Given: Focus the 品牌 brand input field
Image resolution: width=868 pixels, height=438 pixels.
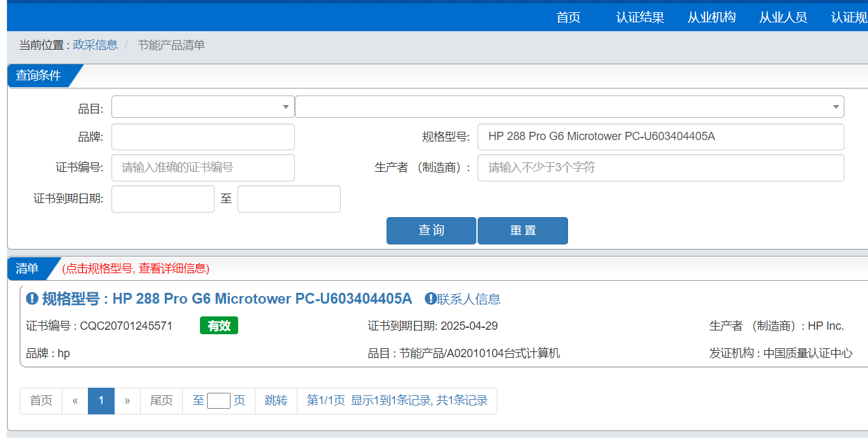Looking at the screenshot, I should coord(203,136).
